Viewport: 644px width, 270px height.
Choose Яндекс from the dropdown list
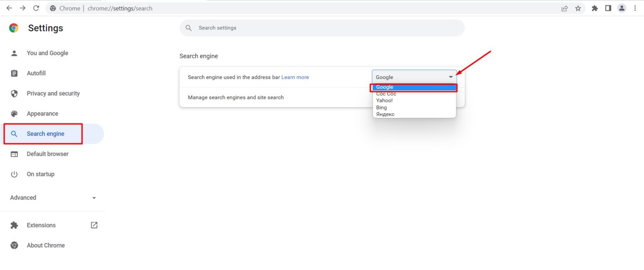[414, 114]
